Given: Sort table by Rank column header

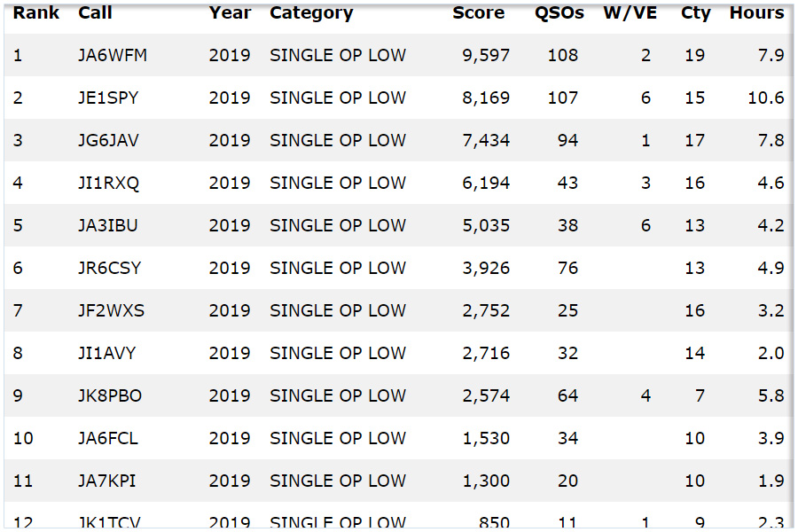Looking at the screenshot, I should point(35,13).
